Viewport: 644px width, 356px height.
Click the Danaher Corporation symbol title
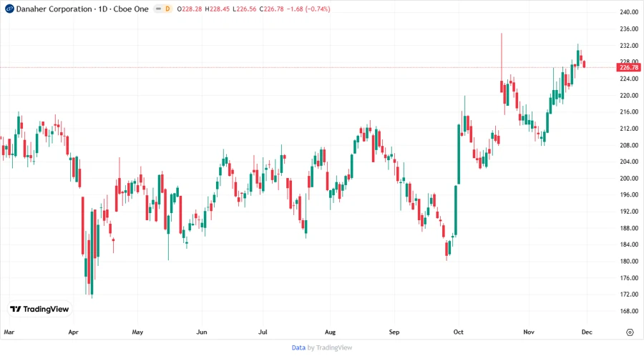tap(54, 9)
